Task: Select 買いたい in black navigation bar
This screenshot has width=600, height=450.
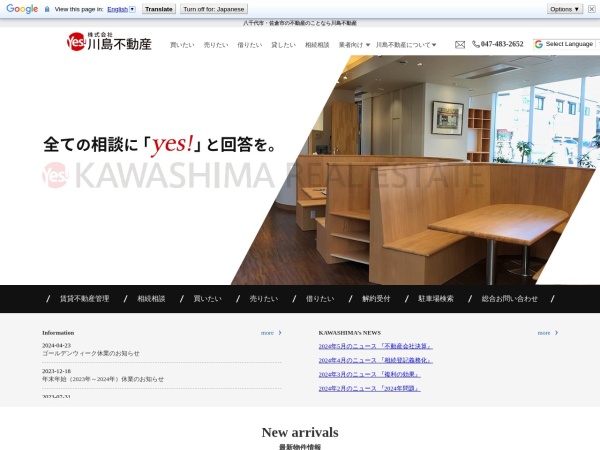Action: (x=207, y=299)
